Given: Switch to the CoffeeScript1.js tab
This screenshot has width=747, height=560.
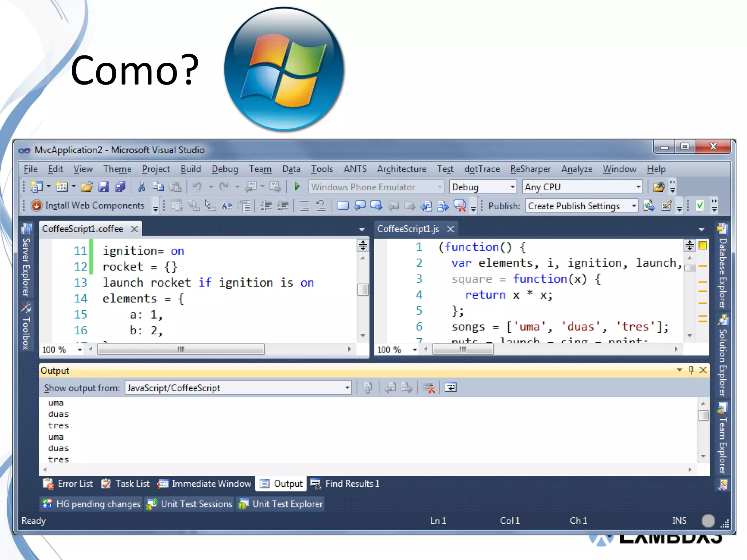Looking at the screenshot, I should tap(408, 229).
